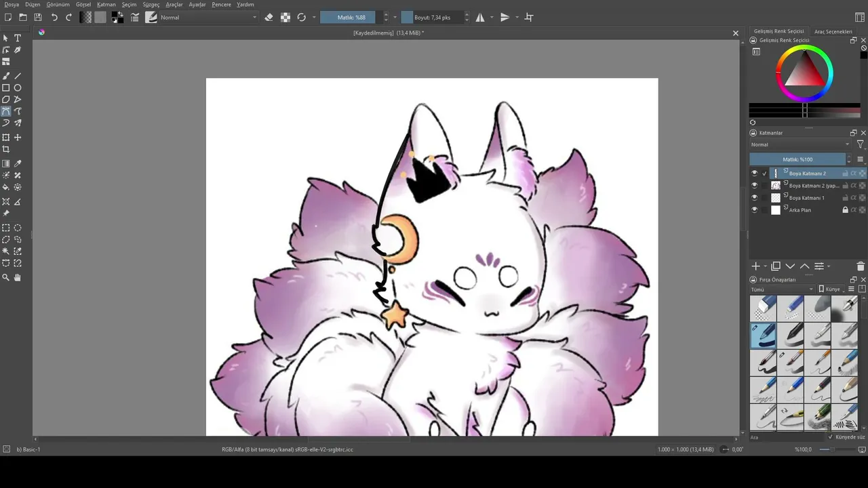The image size is (868, 488).
Task: Open layer blending mode dropdown in Katmanlar
Action: pos(800,144)
